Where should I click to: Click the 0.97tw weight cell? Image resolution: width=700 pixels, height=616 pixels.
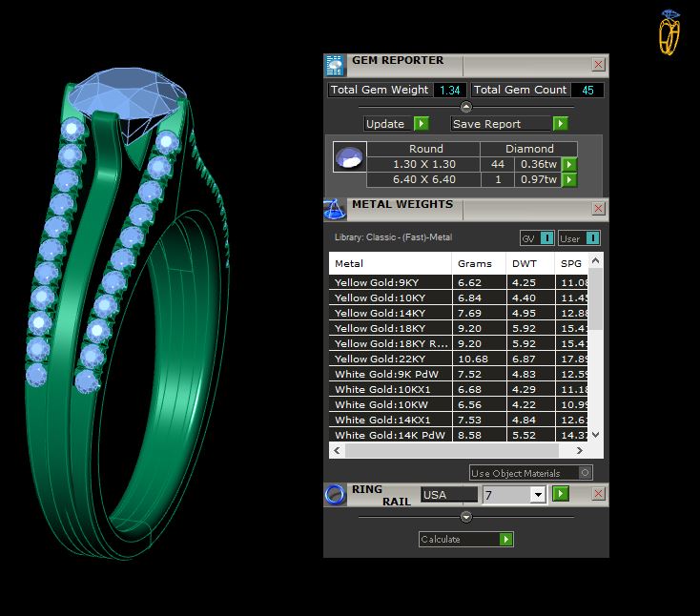click(x=538, y=179)
